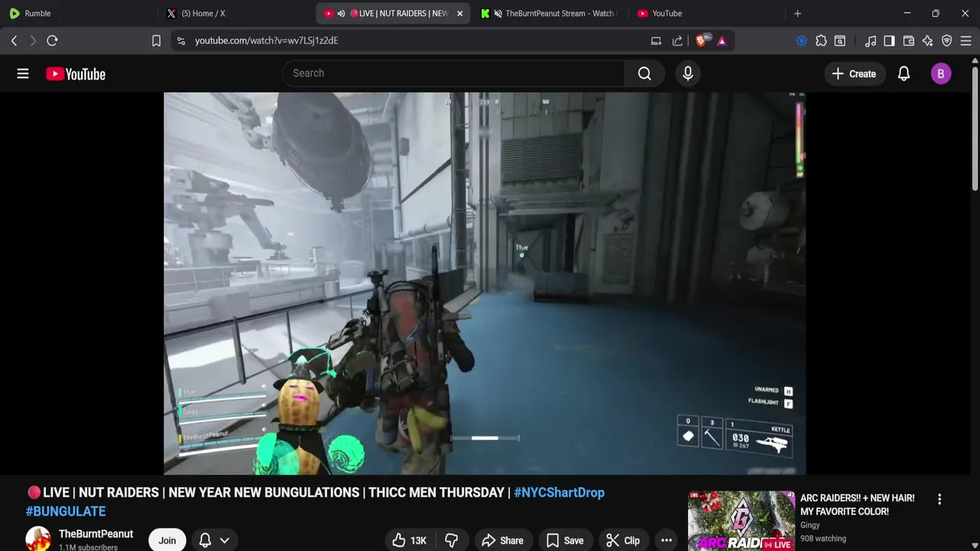Go back with browser back arrow
The width and height of the screenshot is (980, 551).
coord(14,41)
